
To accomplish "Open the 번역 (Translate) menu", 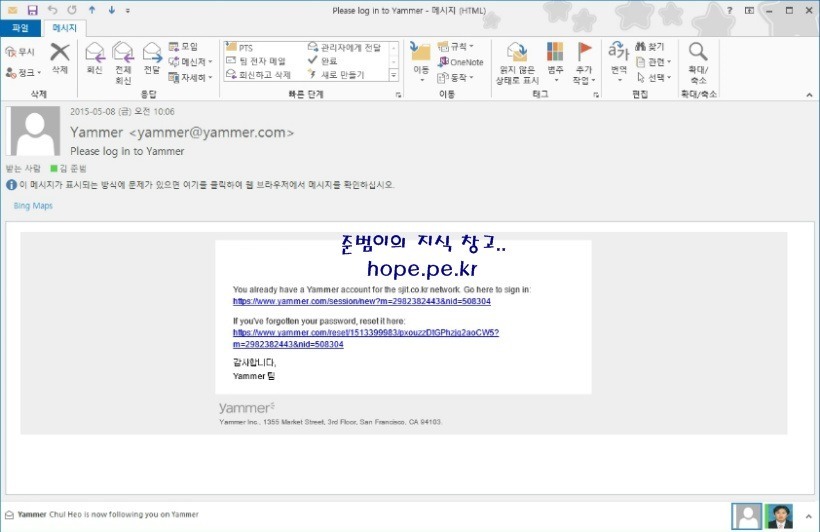I will coord(619,62).
